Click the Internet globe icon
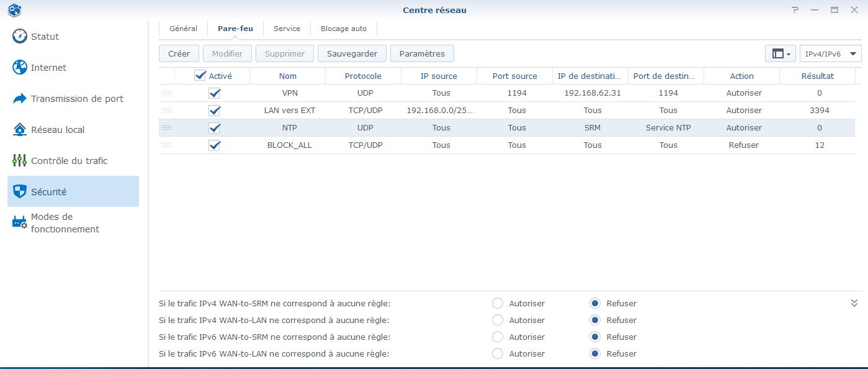 (20, 67)
